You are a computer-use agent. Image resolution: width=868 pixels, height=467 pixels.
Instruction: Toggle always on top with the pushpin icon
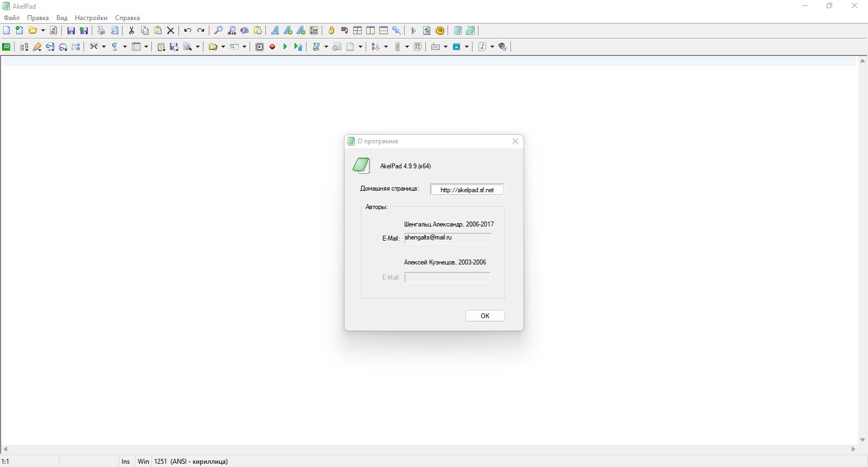397,30
